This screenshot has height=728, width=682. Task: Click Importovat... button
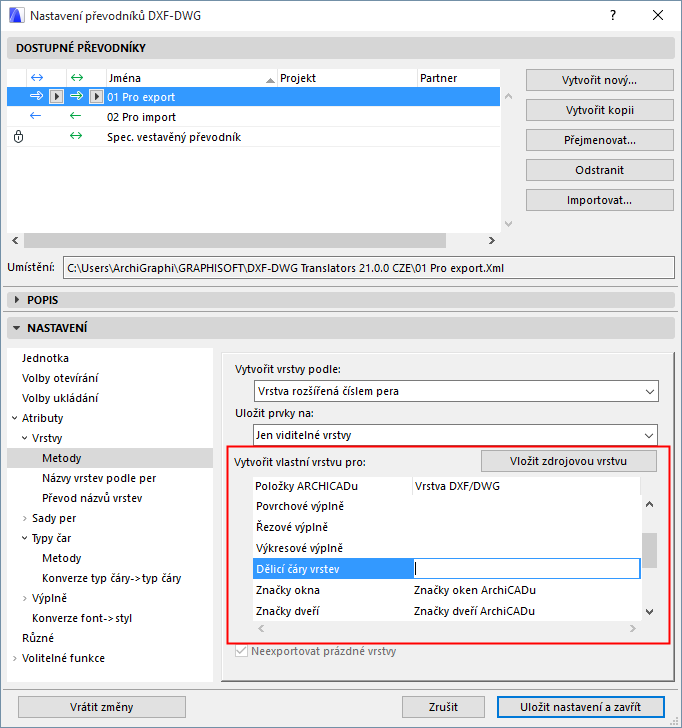(599, 200)
